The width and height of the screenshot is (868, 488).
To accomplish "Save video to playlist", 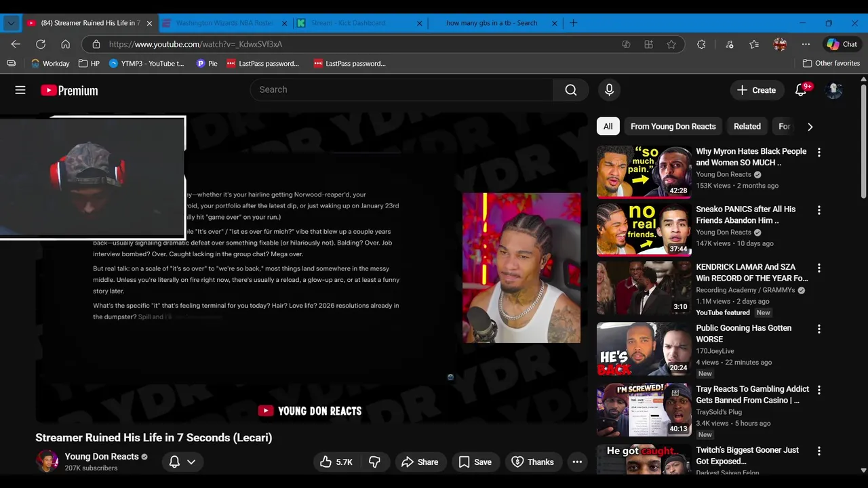I will tap(475, 462).
